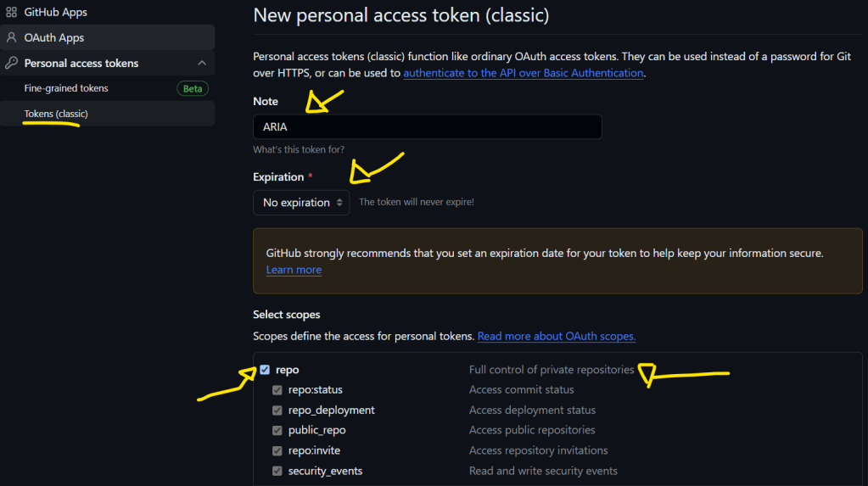Click the Learn more link
Screen dimensions: 868x486
pos(294,270)
